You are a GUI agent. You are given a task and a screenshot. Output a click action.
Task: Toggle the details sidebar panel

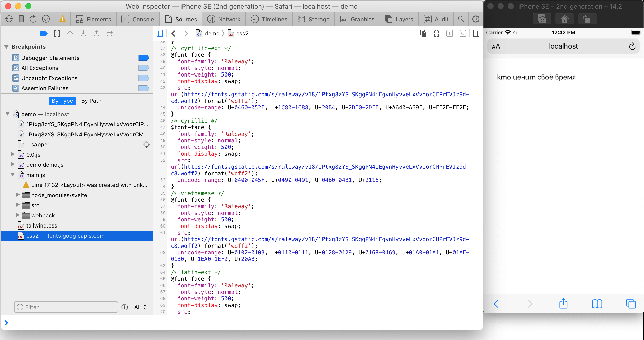[476, 33]
